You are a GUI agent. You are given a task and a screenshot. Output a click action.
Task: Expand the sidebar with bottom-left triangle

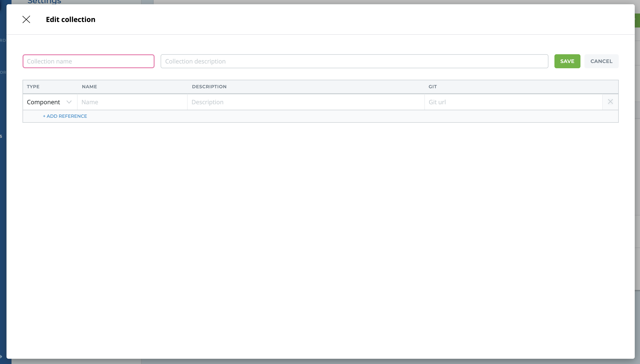(x=2, y=356)
